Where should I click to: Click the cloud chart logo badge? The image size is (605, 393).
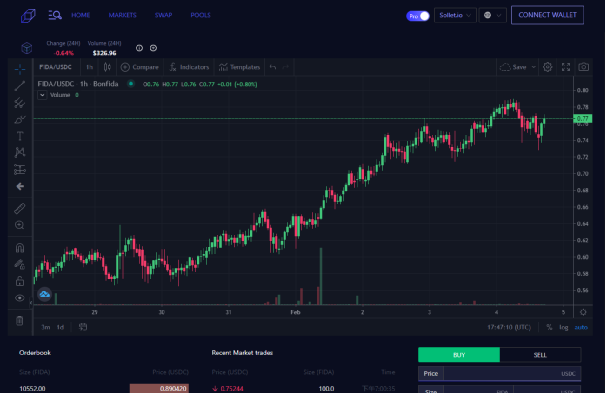coord(44,294)
